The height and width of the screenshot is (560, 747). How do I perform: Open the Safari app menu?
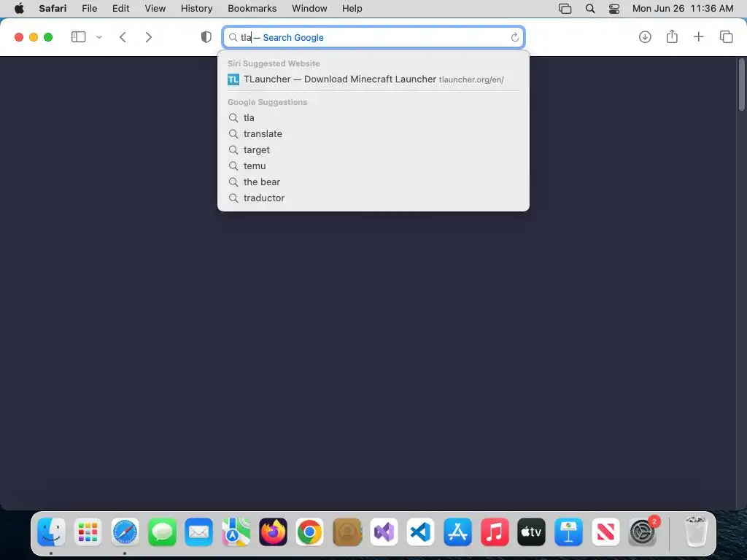coord(53,9)
